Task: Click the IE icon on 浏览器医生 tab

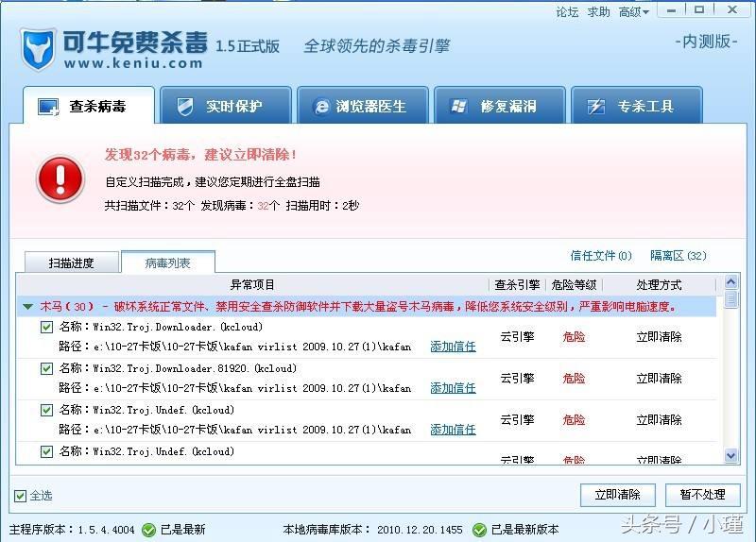Action: pos(321,107)
